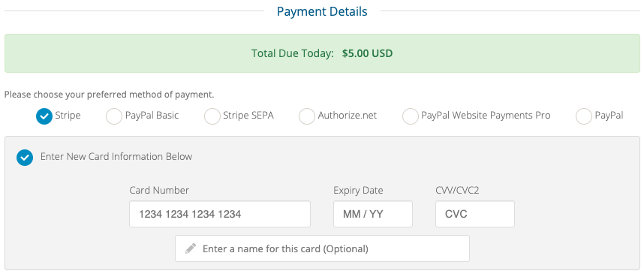This screenshot has width=644, height=274.
Task: Toggle the Enter New Card Information circle
Action: click(x=25, y=158)
